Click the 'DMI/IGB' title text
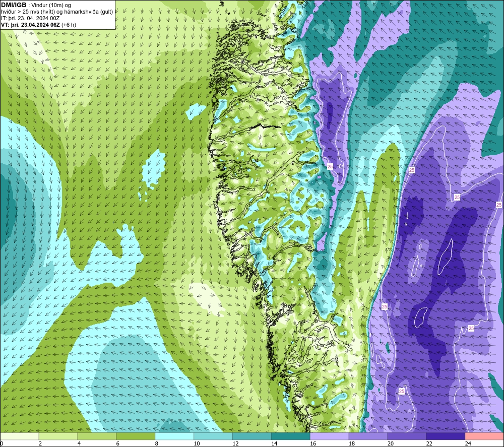The image size is (504, 447). tap(14, 5)
